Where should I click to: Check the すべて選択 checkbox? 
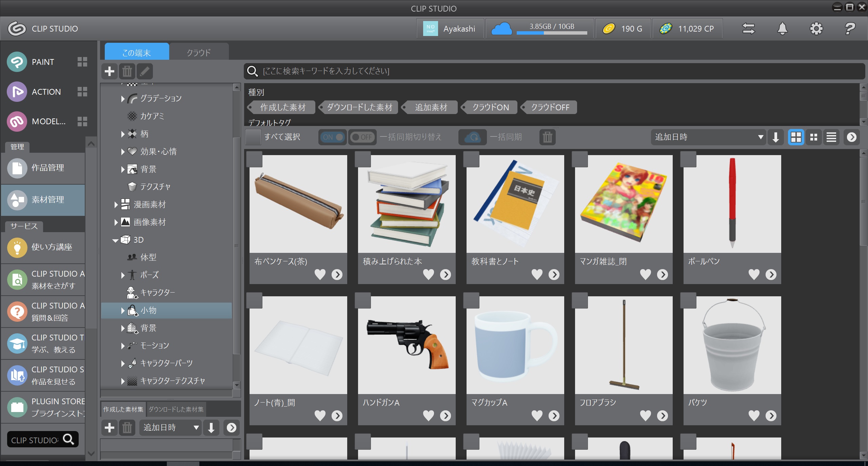coord(253,137)
